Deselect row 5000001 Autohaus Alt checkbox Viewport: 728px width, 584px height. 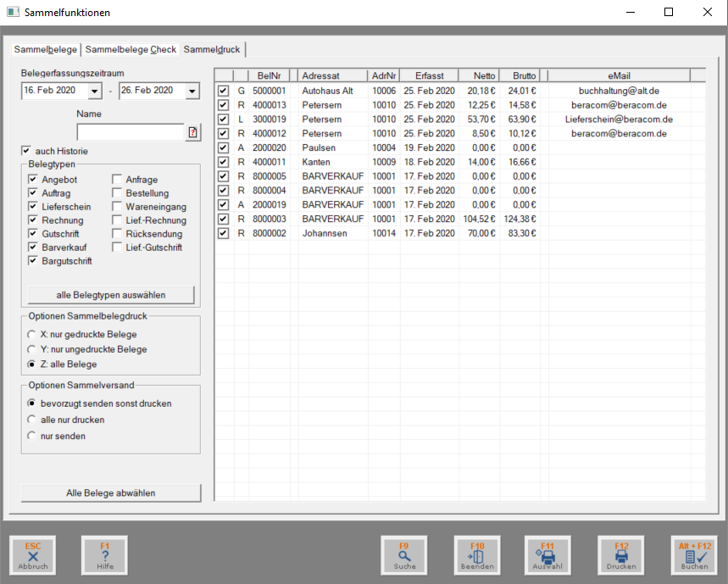click(224, 91)
